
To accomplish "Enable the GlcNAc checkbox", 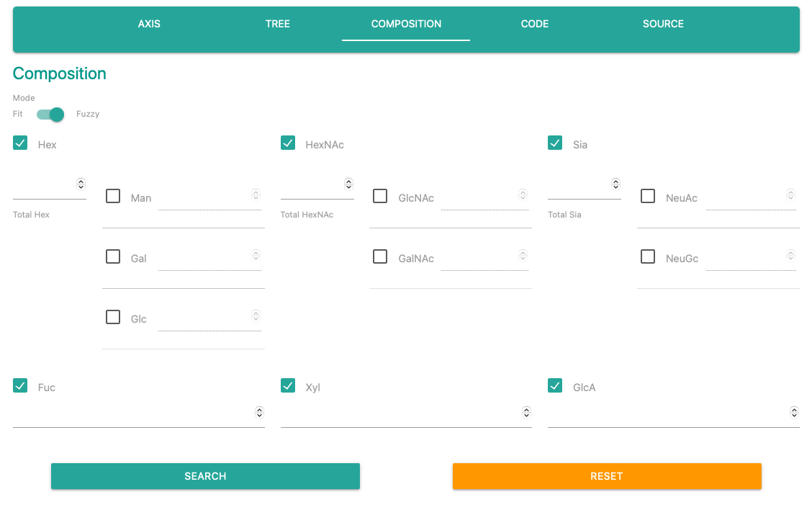I will pyautogui.click(x=380, y=196).
